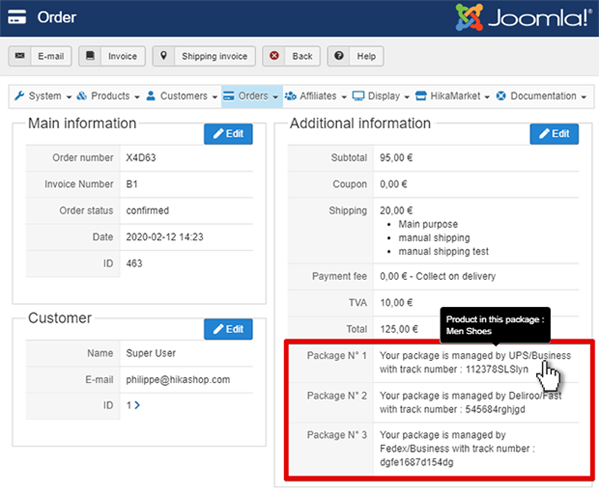
Task: Click the shipping amount 20,00 €
Action: click(x=396, y=210)
